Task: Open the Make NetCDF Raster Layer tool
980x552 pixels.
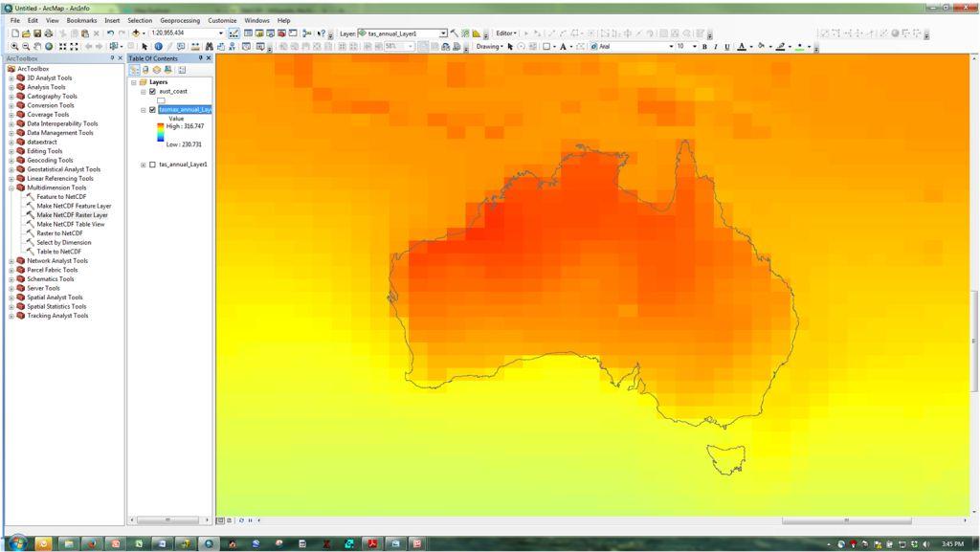Action: 73,215
